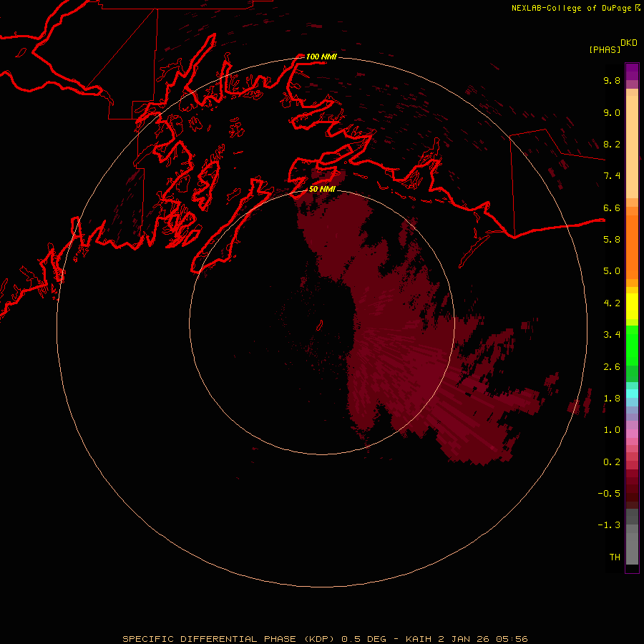The width and height of the screenshot is (644, 644).
Task: Click the orange band of the color bar
Action: [x=632, y=247]
